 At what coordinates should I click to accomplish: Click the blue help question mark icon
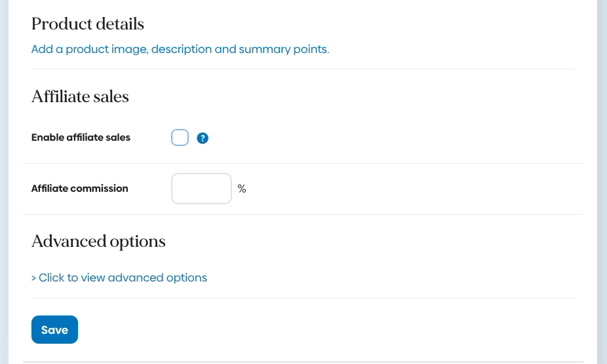click(x=203, y=138)
